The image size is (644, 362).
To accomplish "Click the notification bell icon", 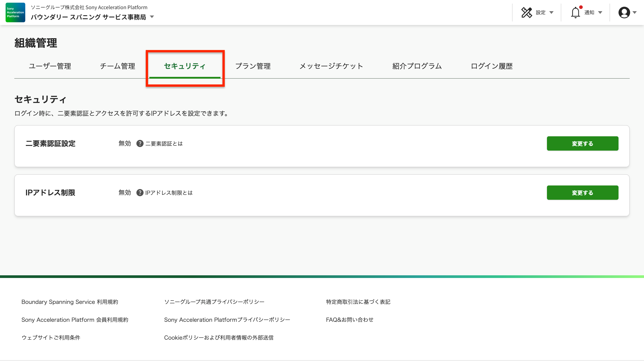I will pos(575,13).
